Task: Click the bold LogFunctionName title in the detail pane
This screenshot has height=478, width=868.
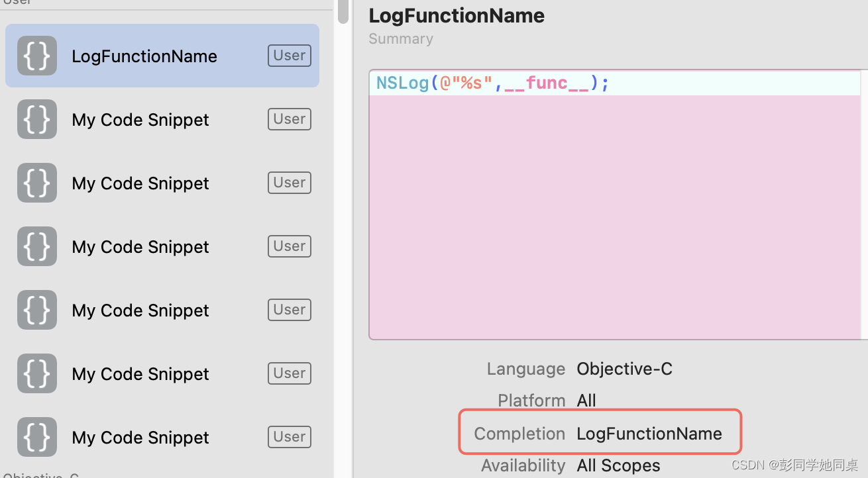Action: [x=457, y=15]
